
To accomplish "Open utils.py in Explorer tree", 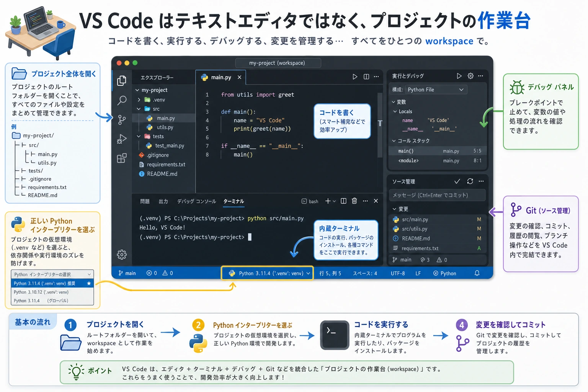I will [165, 127].
